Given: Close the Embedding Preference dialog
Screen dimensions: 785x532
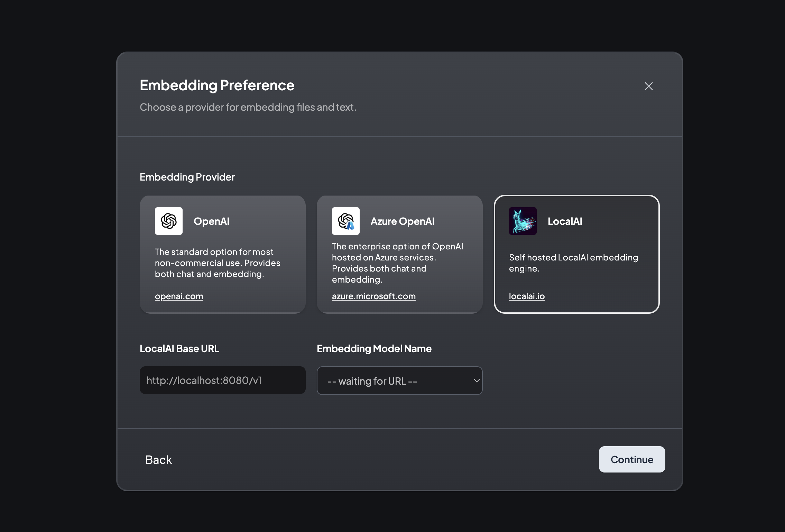Looking at the screenshot, I should [x=649, y=86].
